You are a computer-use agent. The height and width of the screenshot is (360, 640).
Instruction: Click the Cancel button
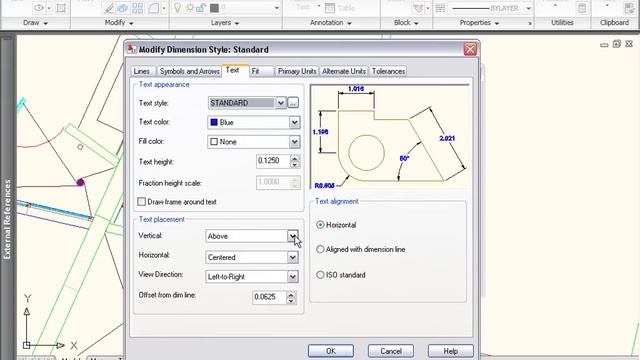(391, 351)
